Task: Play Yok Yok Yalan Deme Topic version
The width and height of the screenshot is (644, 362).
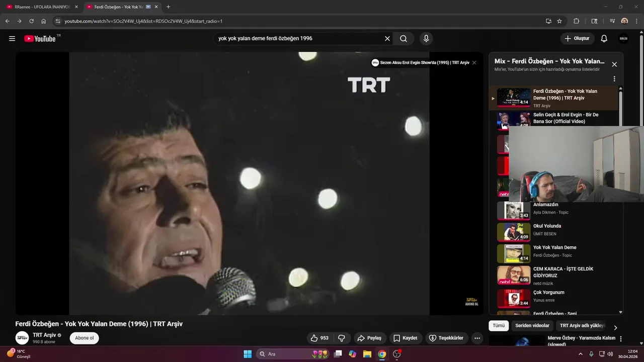Action: (x=553, y=253)
